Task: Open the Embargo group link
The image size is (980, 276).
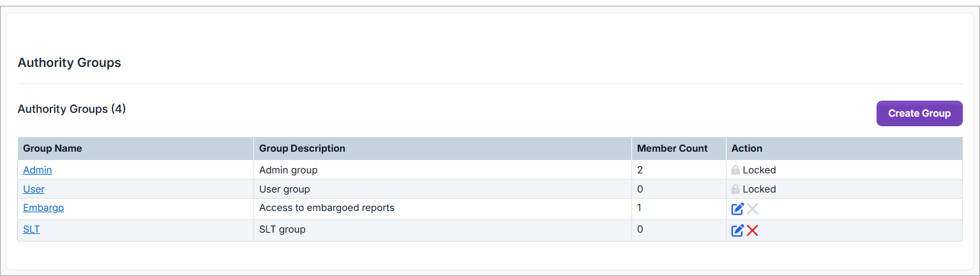Action: pos(43,208)
